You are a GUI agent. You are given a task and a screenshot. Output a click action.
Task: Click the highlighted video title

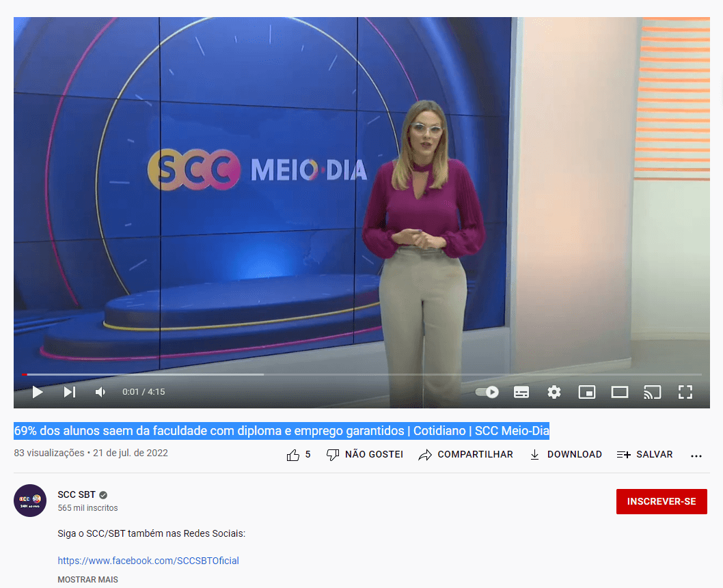coord(282,431)
